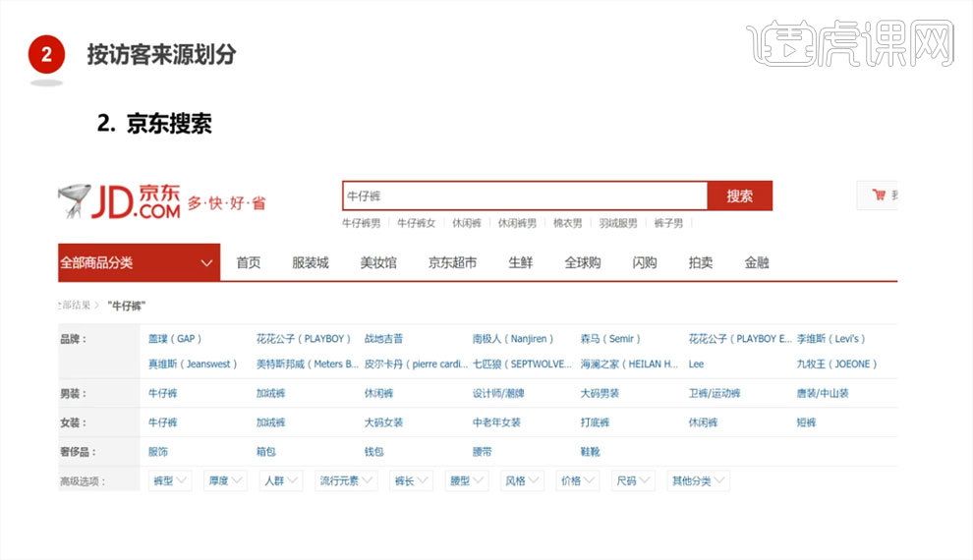
Task: Choose 中老年女装 category
Action: pos(496,422)
